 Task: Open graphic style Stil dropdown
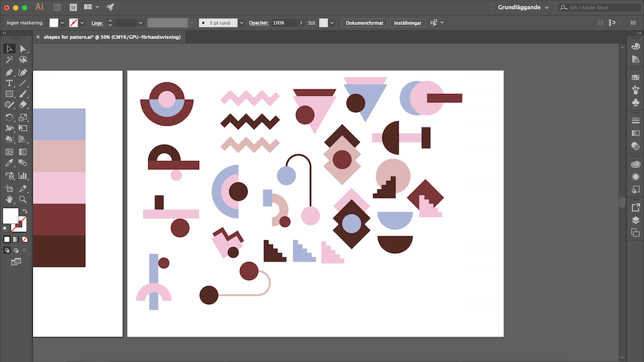(332, 23)
